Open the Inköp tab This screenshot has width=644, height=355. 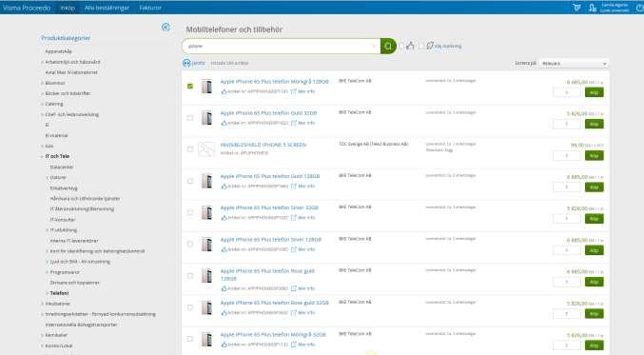click(68, 8)
